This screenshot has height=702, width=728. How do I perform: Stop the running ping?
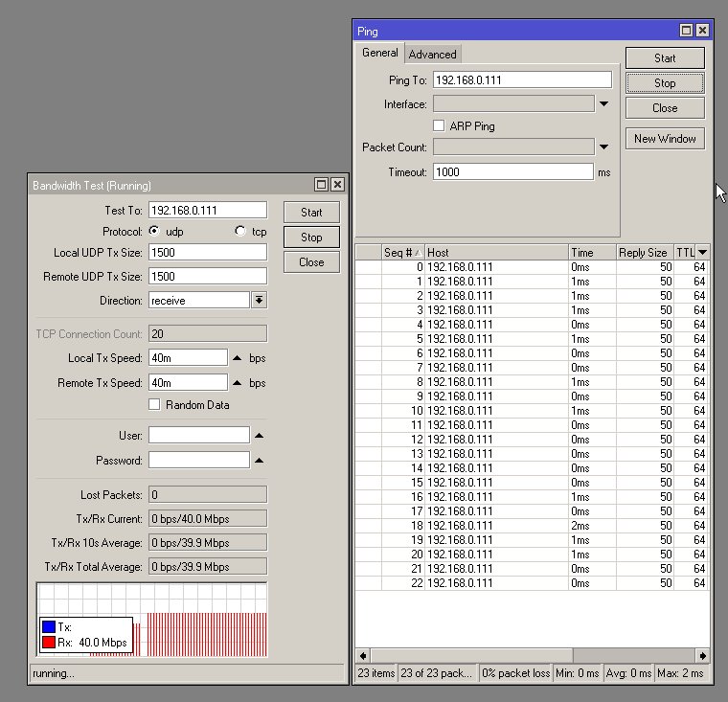(665, 83)
